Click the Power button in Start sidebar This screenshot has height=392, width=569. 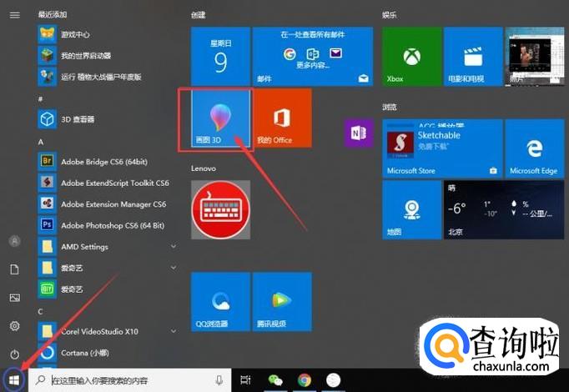(14, 354)
